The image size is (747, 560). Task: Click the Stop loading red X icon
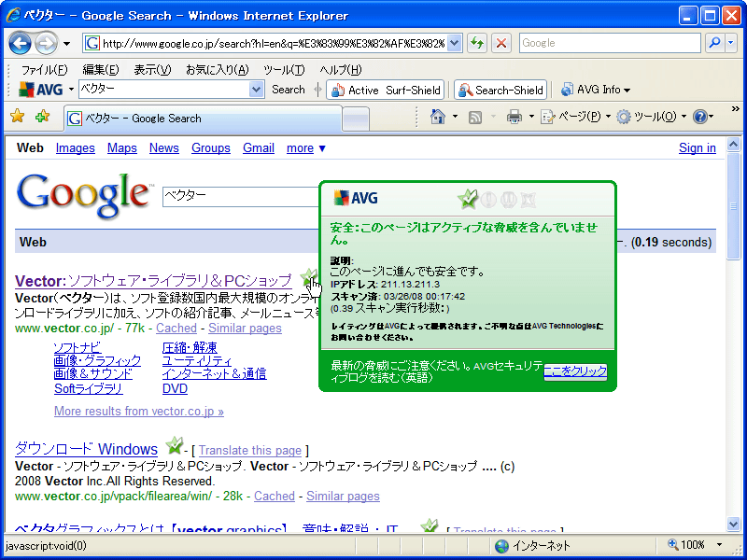pyautogui.click(x=501, y=43)
